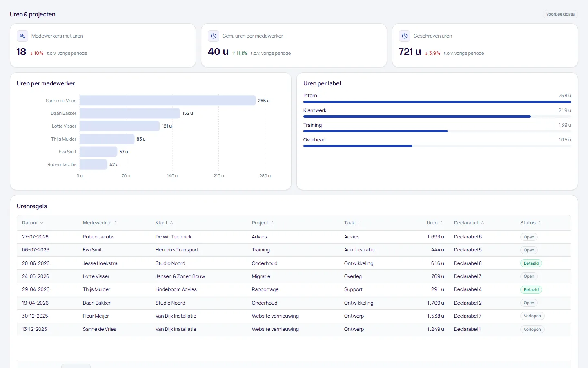Click Declarabel 7 cell
Image resolution: width=588 pixels, height=368 pixels.
pos(468,316)
